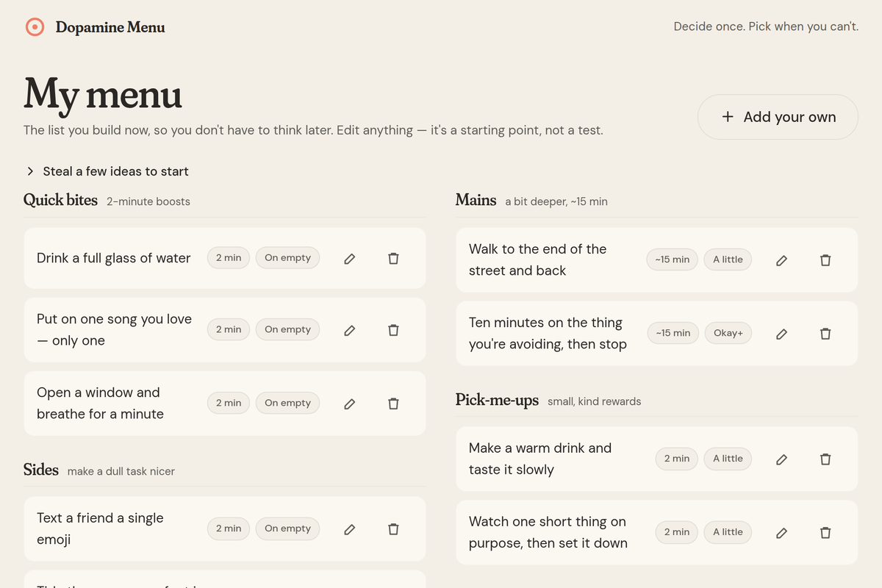Image resolution: width=882 pixels, height=588 pixels.
Task: Edit 'Make a warm drink' item
Action: [x=782, y=459]
